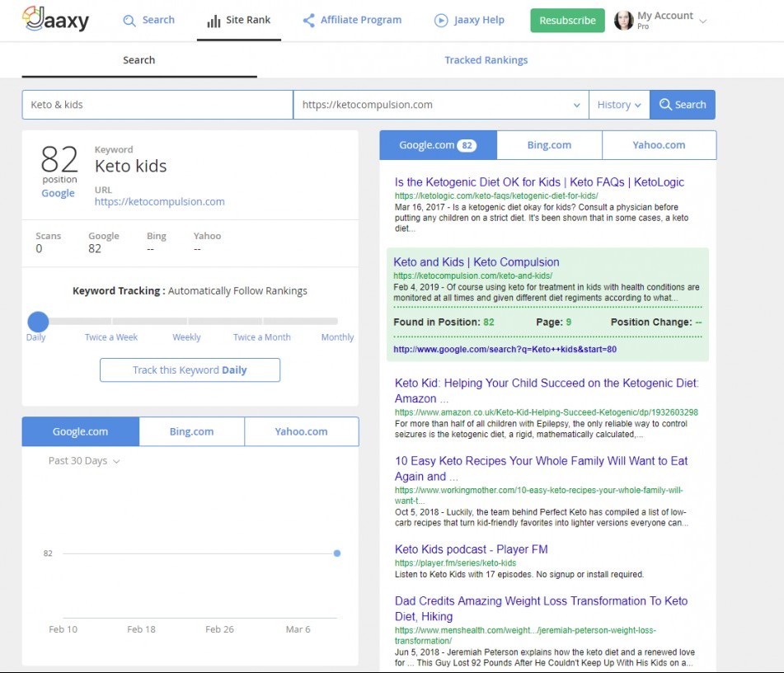Click the Jaaxy Help play icon
The width and height of the screenshot is (784, 673).
coord(441,21)
